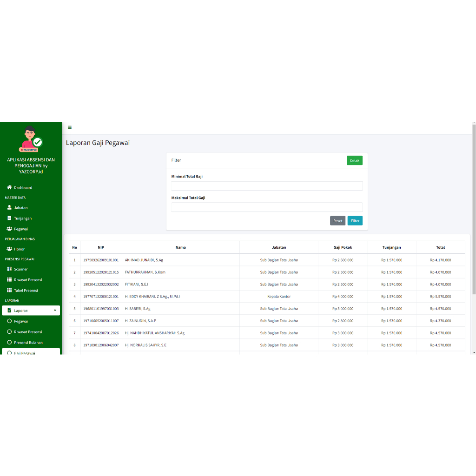Click the Reset button
This screenshot has height=476, width=476.
click(x=337, y=221)
